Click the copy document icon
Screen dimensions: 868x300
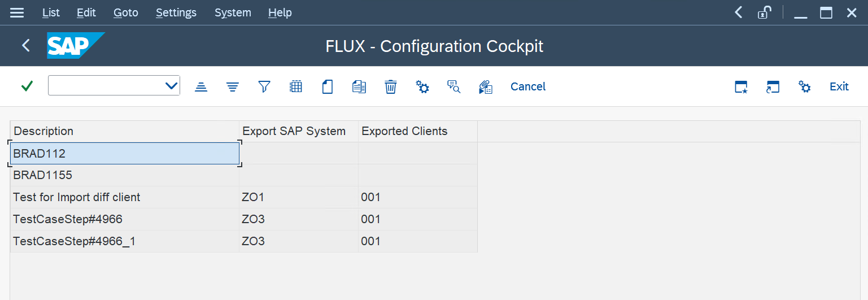click(x=359, y=86)
